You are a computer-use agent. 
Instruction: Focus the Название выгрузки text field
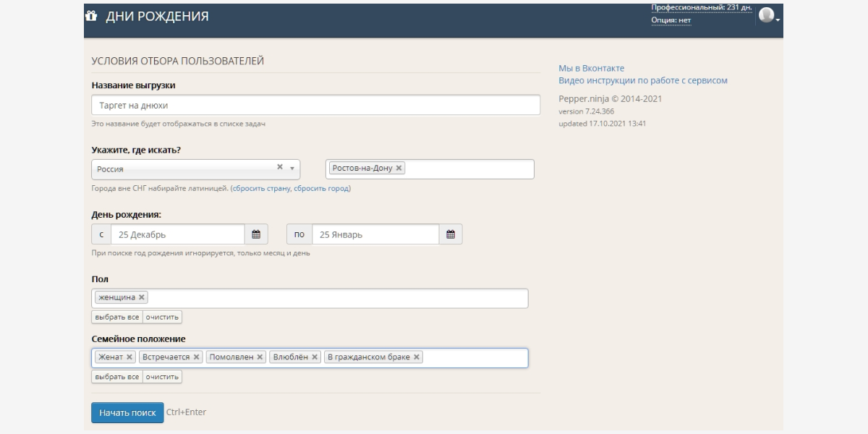[315, 105]
